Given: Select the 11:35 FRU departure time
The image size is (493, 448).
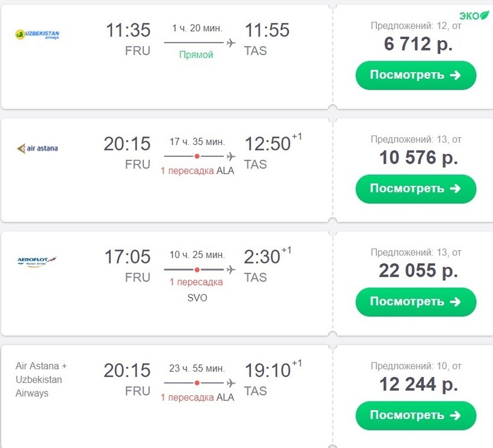Looking at the screenshot, I should click(128, 31).
